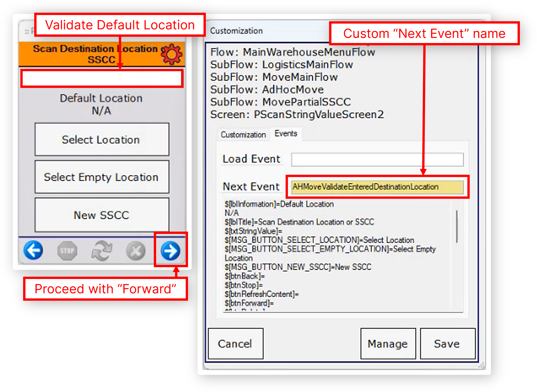Focus the yellow Next Event field
The width and height of the screenshot is (537, 392).
click(x=377, y=187)
